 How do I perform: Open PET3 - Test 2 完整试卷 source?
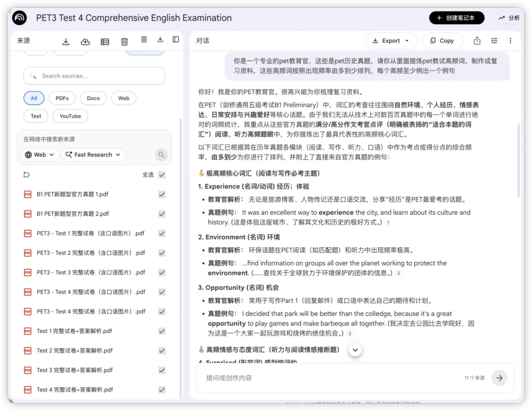coord(91,253)
